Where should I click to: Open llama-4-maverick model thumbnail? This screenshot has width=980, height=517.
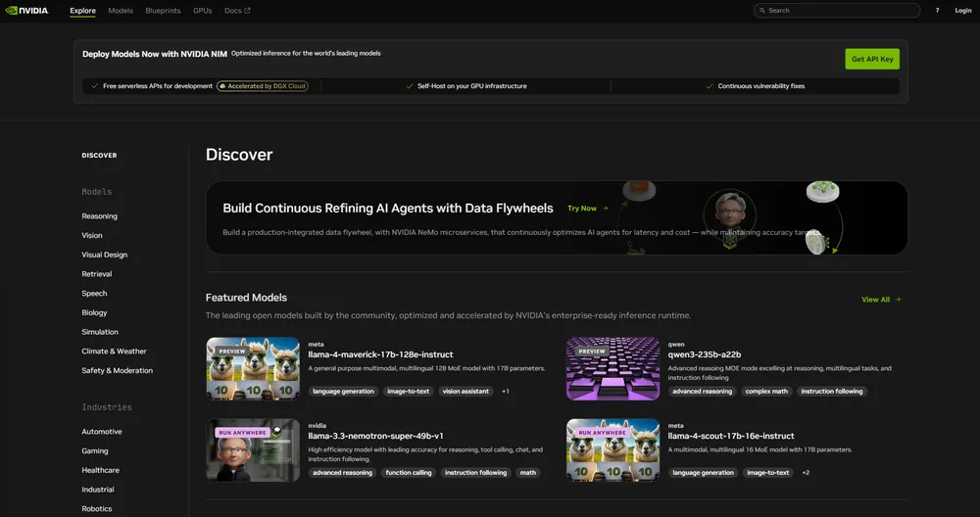(x=253, y=369)
